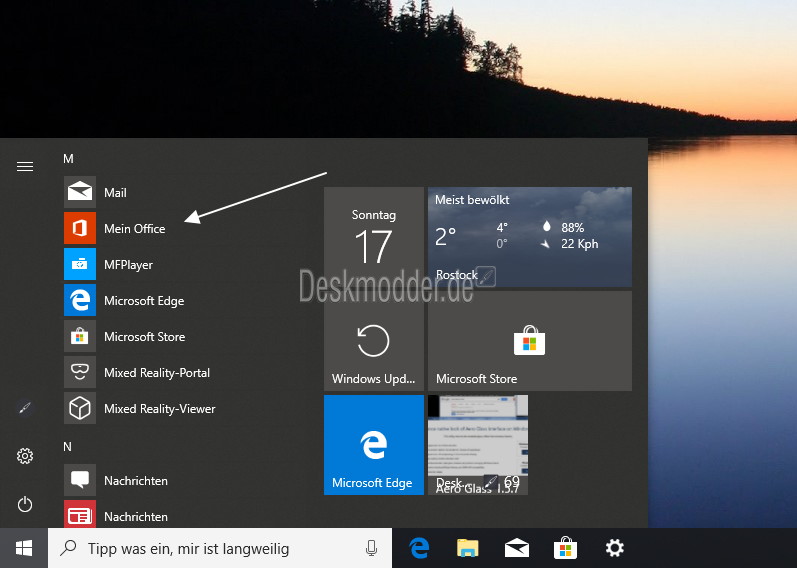Open the Microsoft Store live tile

[x=530, y=341]
